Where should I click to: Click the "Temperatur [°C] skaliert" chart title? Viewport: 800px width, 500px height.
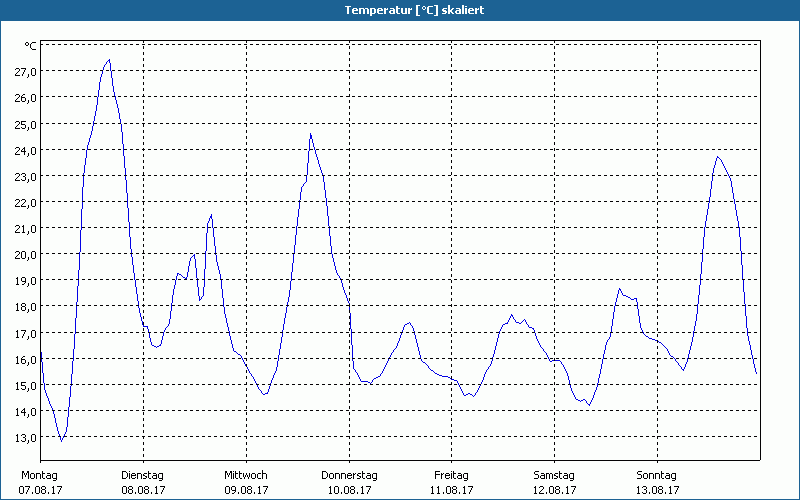click(x=400, y=10)
